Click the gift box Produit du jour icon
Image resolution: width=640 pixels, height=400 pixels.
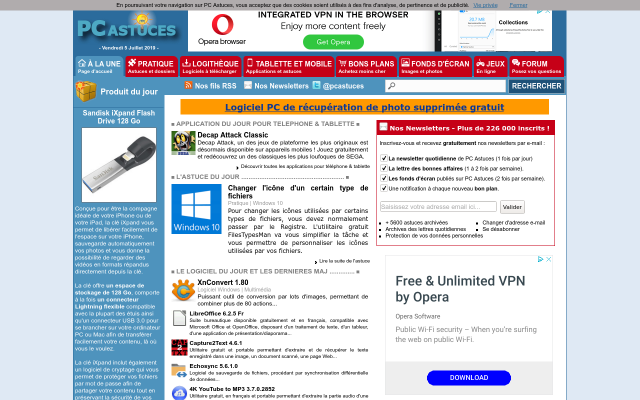86,91
